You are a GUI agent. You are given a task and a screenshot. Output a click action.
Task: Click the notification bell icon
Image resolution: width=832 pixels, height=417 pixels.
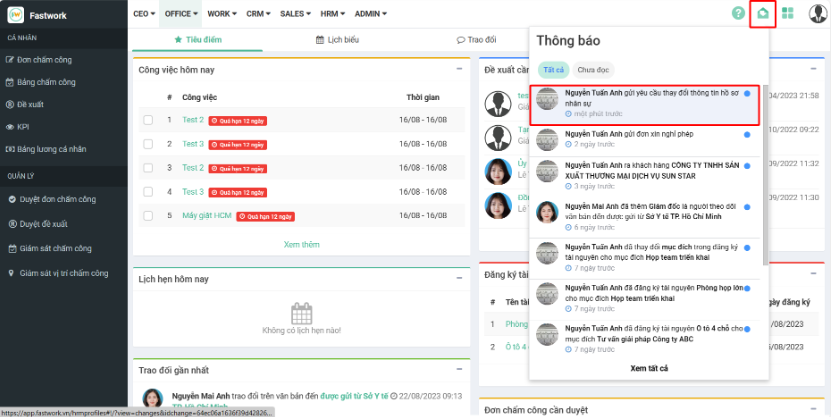point(763,14)
